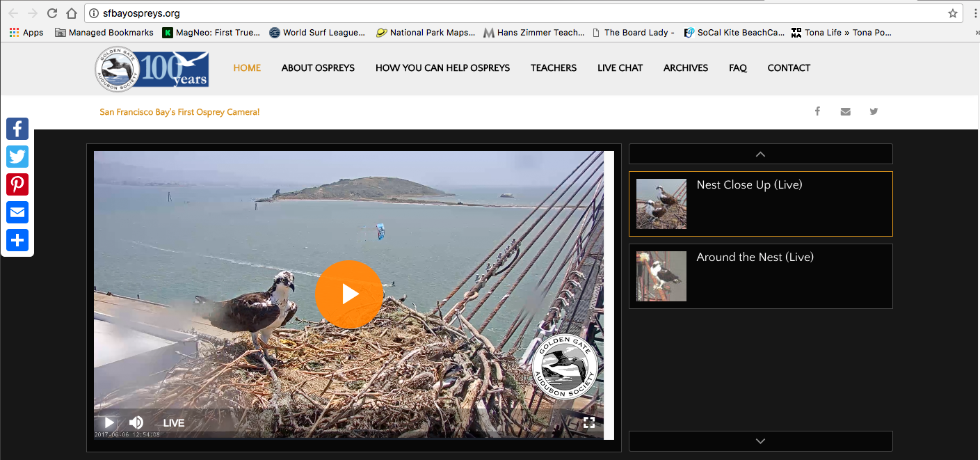Click the header Twitter bird icon
This screenshot has height=460, width=980.
tap(874, 111)
